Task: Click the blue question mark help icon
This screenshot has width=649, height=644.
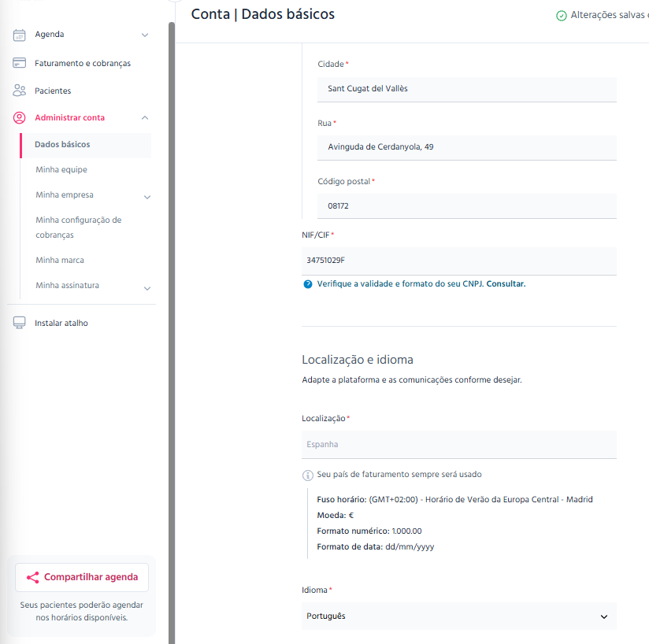Action: 307,284
